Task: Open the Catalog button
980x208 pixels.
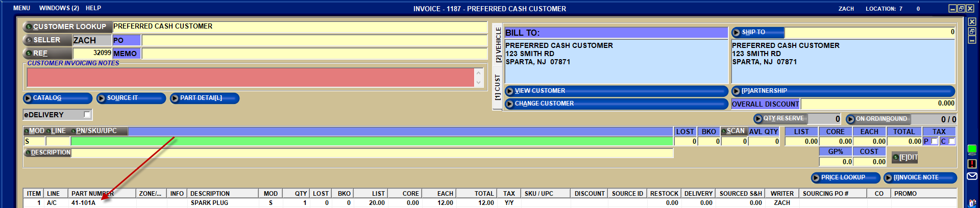Action: (57, 98)
